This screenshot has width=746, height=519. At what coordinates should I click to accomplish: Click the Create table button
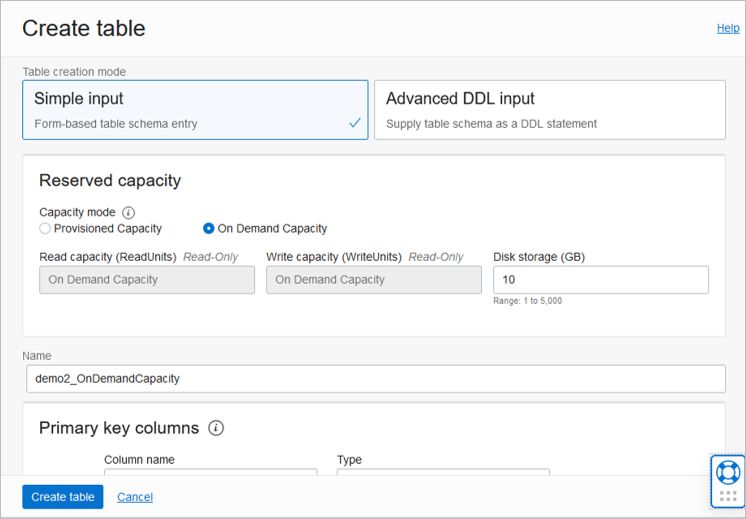62,497
